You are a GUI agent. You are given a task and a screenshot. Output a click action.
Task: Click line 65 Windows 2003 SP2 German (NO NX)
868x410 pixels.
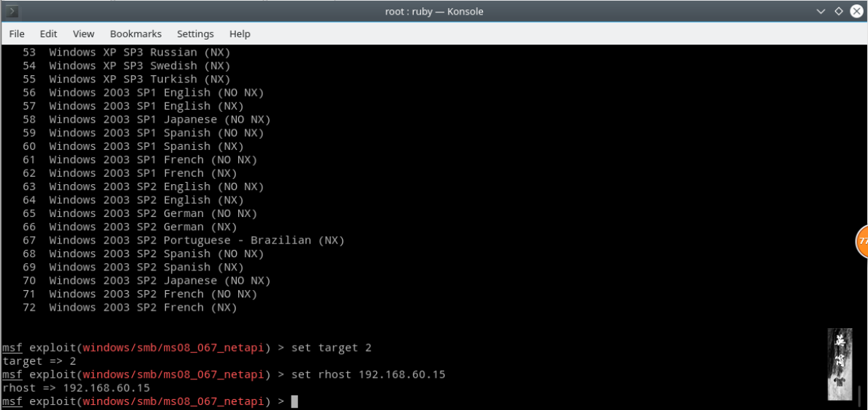tap(140, 213)
